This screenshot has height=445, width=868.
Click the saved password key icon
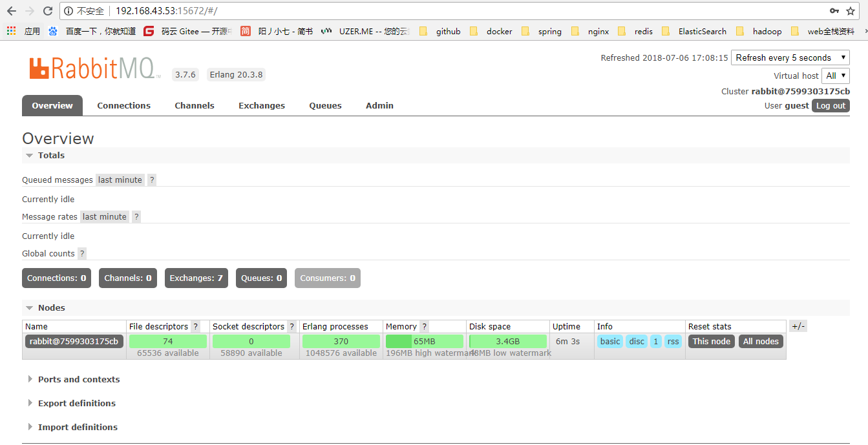(834, 11)
